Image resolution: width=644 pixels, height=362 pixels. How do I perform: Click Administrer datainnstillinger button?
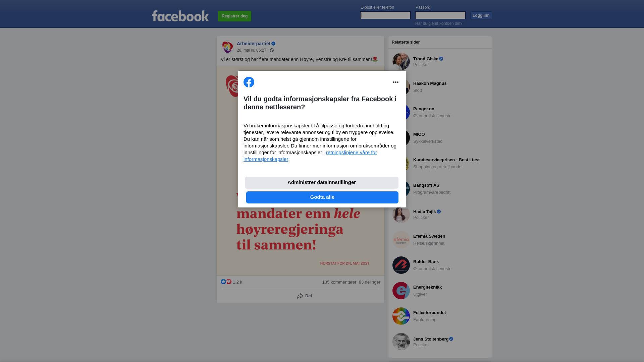coord(322,183)
